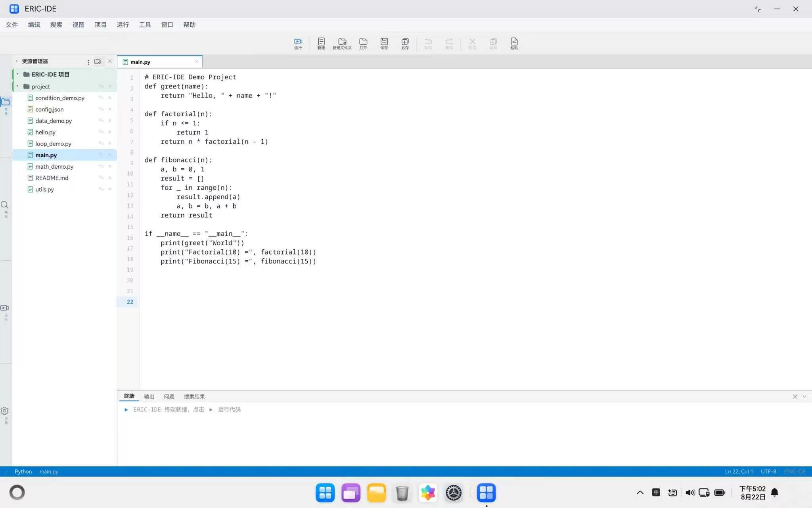Collapse the 资源管理器 section arrow
The width and height of the screenshot is (812, 508).
point(17,61)
